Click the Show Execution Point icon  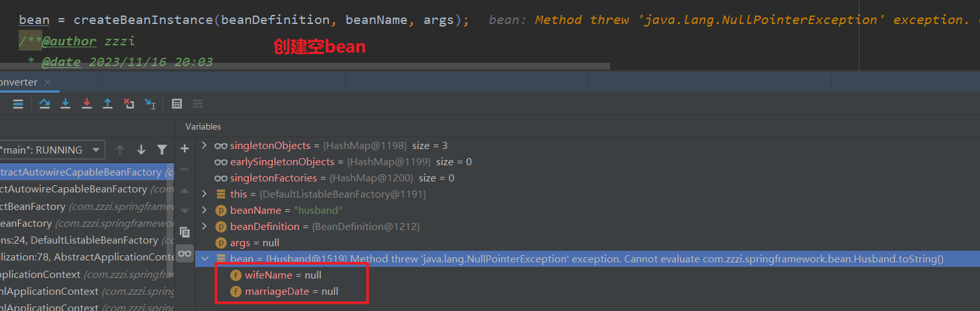(x=18, y=104)
